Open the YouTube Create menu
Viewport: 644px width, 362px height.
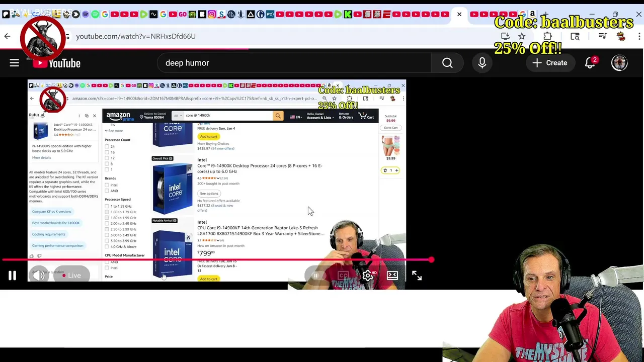pos(550,63)
